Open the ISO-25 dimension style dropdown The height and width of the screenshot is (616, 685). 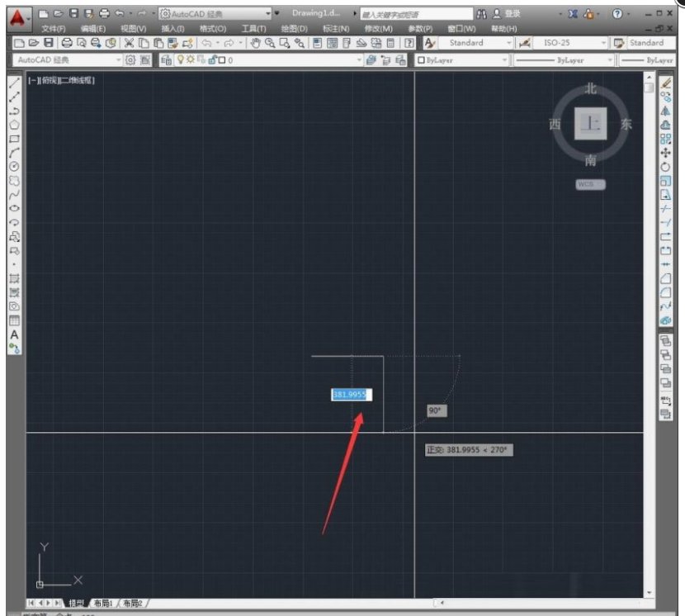click(x=604, y=43)
